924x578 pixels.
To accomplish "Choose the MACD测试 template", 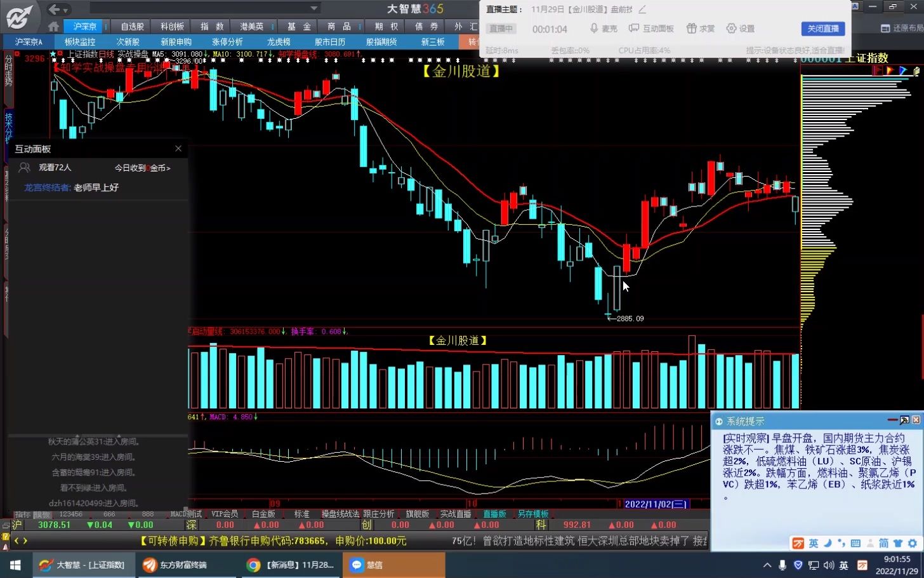I will pyautogui.click(x=186, y=514).
